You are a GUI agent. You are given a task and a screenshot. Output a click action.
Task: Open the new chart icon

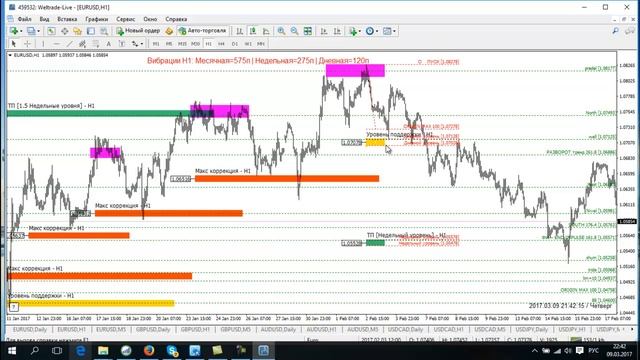point(13,31)
